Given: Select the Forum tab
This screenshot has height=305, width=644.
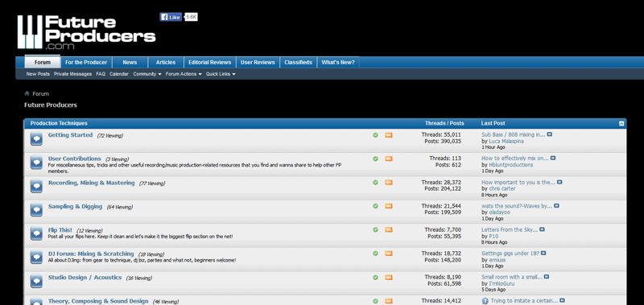Looking at the screenshot, I should click(x=43, y=63).
